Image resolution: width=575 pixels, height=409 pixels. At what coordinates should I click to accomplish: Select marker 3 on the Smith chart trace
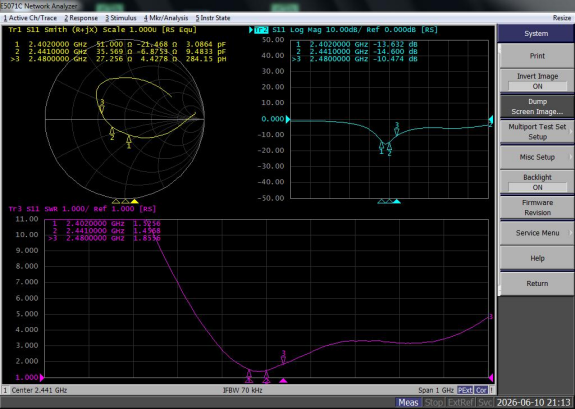click(102, 107)
